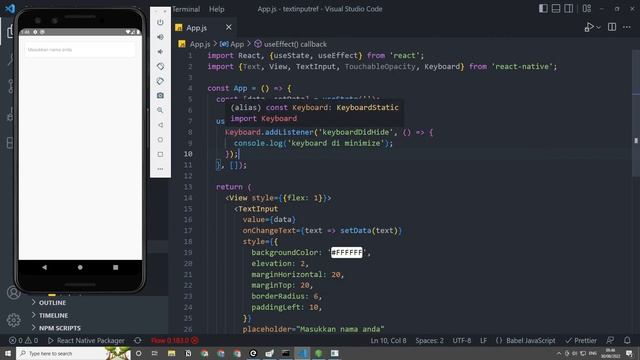Open Source Control in activity bar

[x=10, y=86]
